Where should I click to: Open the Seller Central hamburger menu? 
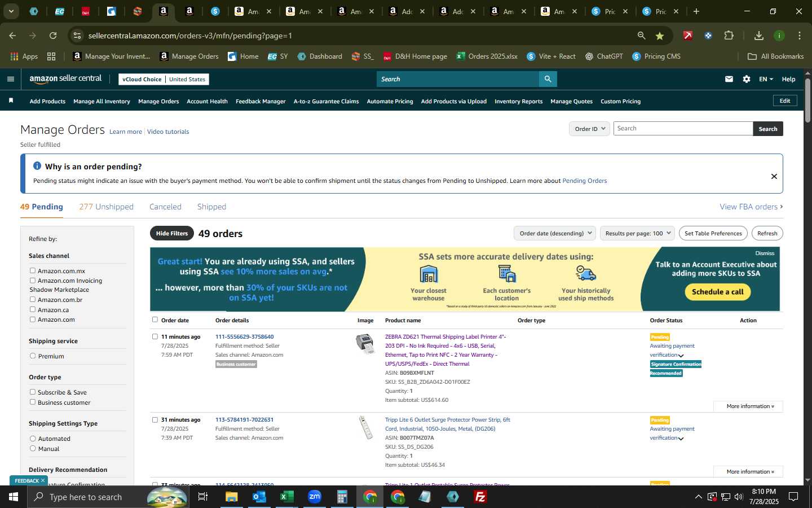[10, 79]
